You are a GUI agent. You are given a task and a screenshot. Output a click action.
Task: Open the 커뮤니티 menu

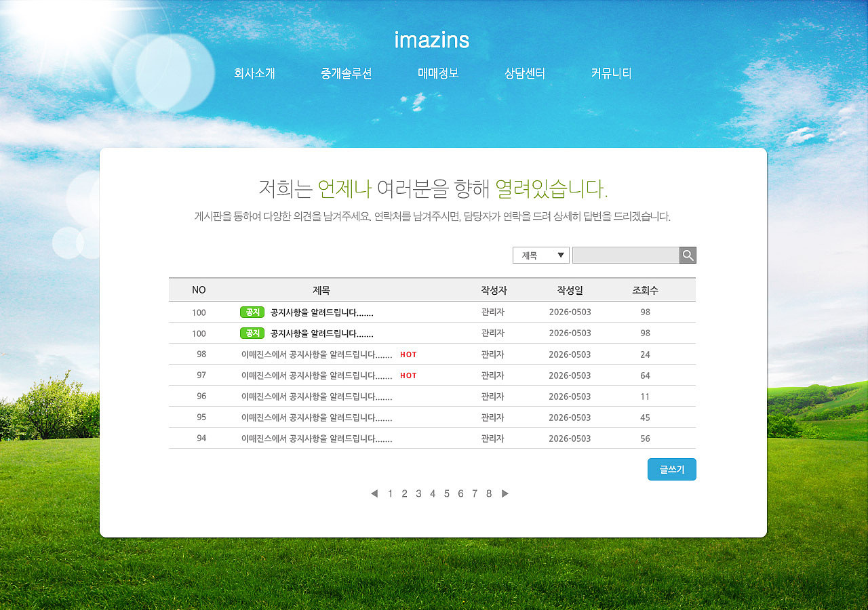(x=610, y=73)
